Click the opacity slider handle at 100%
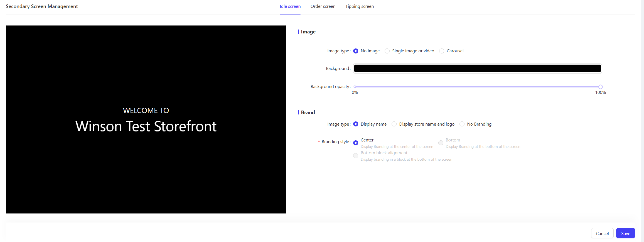The height and width of the screenshot is (242, 644). (600, 87)
